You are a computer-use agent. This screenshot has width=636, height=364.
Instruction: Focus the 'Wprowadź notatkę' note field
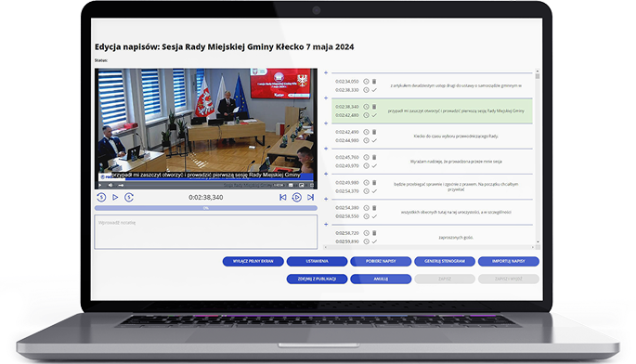tap(205, 232)
